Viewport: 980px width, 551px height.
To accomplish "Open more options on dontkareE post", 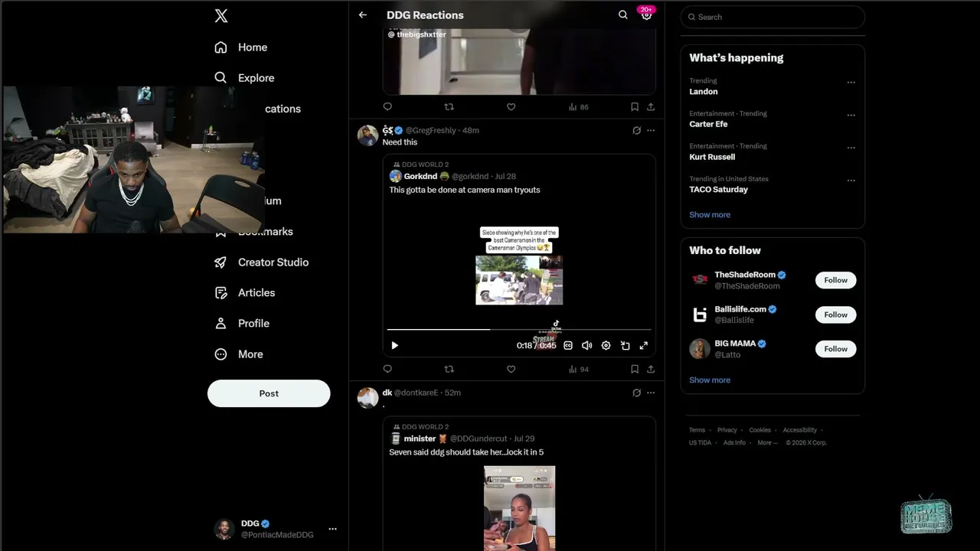I will (x=651, y=393).
